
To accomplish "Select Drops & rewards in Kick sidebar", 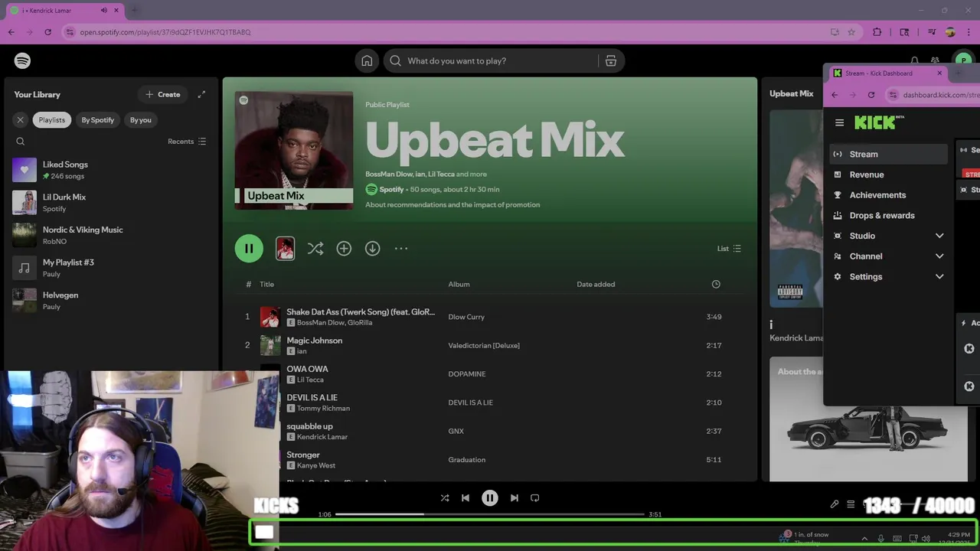I will pyautogui.click(x=889, y=216).
